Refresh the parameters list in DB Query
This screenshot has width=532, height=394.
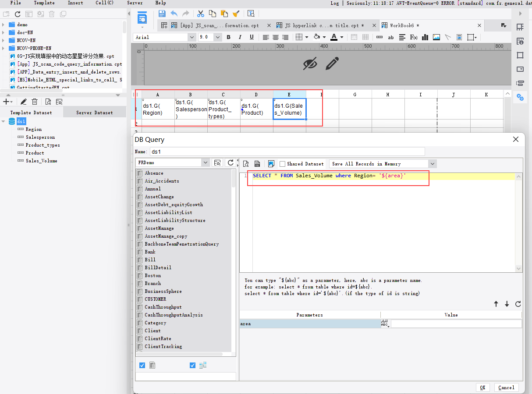point(518,304)
